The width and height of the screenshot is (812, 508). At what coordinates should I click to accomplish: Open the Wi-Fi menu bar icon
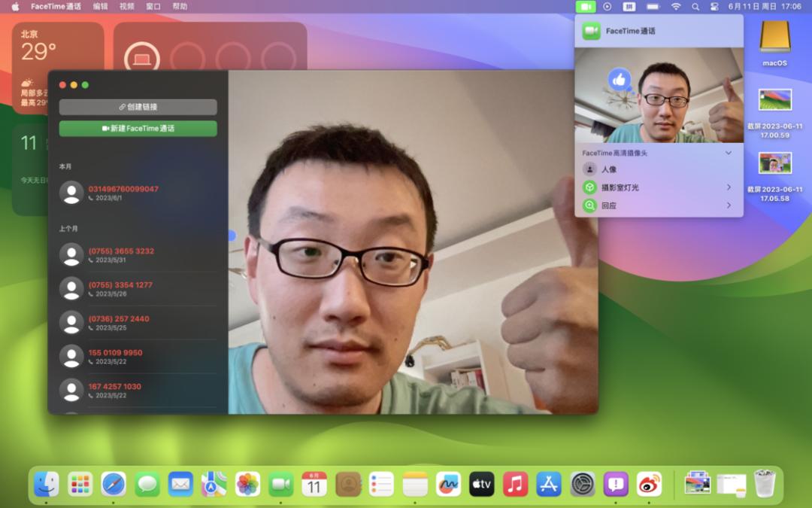tap(676, 7)
